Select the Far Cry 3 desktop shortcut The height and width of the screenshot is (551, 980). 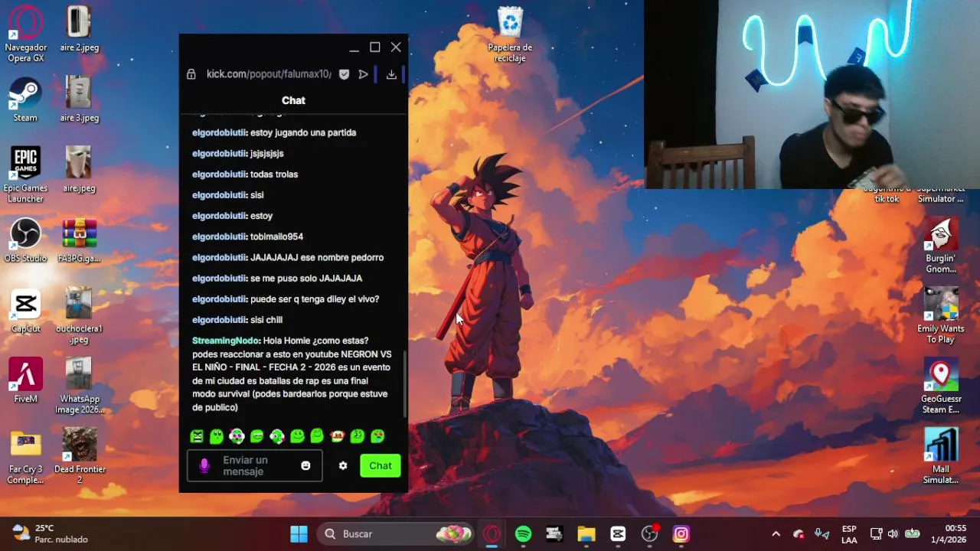(25, 457)
